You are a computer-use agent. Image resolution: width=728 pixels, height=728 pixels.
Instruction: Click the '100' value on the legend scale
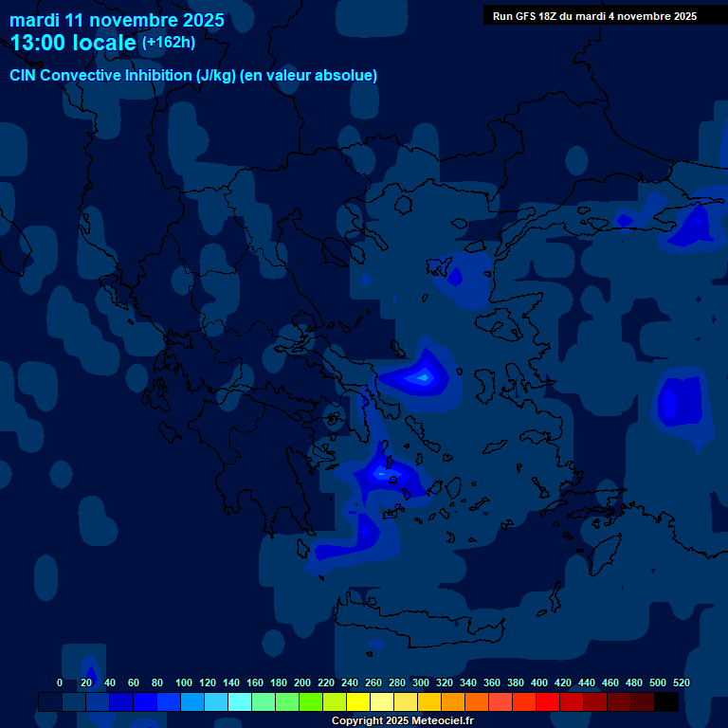(x=184, y=682)
